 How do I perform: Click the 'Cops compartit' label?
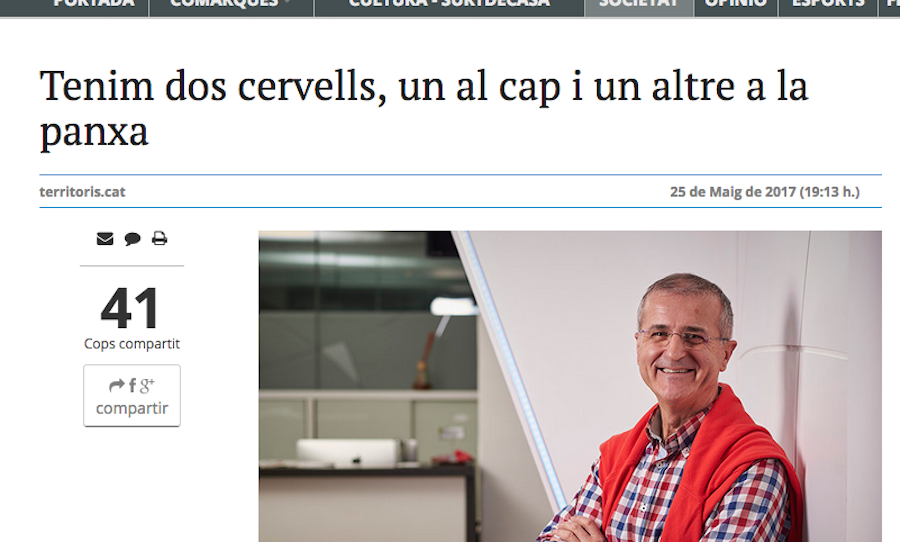coord(132,344)
